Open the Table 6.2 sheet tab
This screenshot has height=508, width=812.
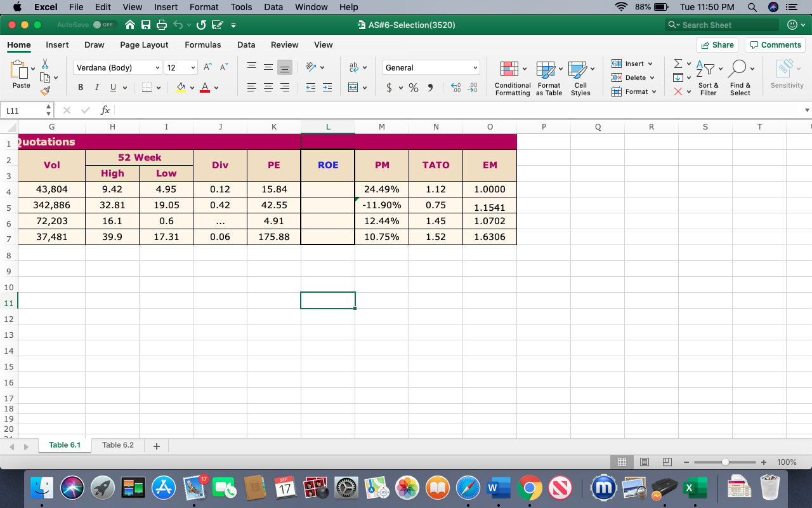point(118,445)
